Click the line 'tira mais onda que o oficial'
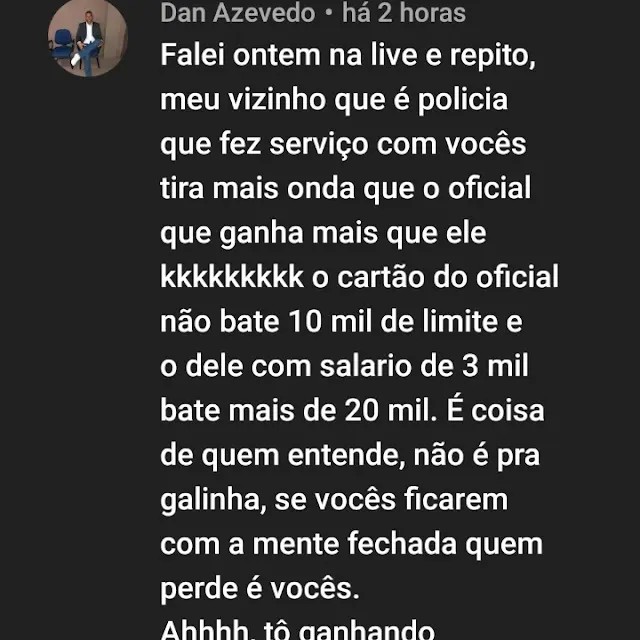The height and width of the screenshot is (640, 640). click(346, 189)
